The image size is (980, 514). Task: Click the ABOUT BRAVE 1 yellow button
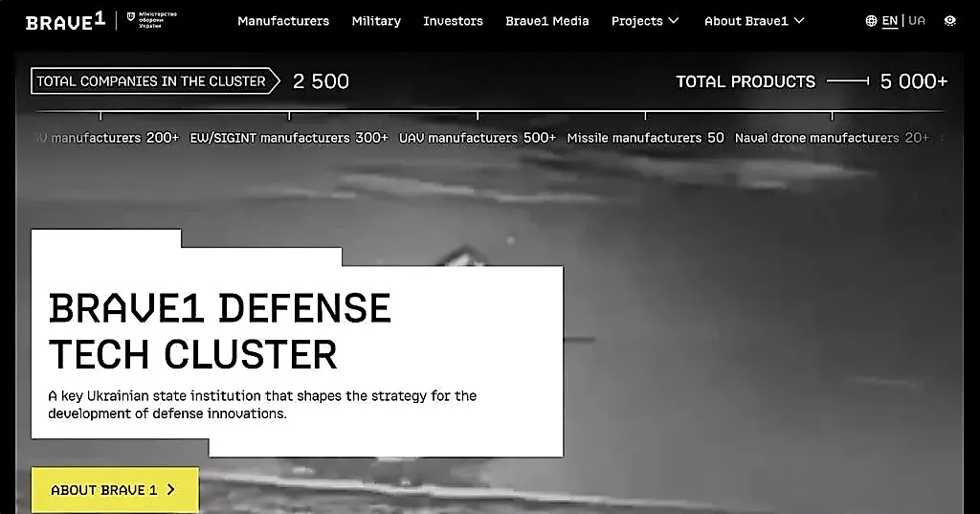click(115, 490)
